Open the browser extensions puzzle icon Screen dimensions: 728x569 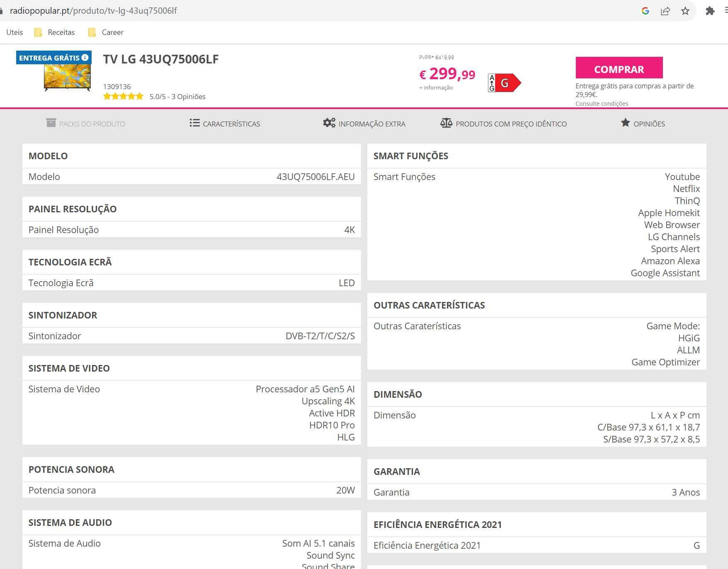(710, 11)
